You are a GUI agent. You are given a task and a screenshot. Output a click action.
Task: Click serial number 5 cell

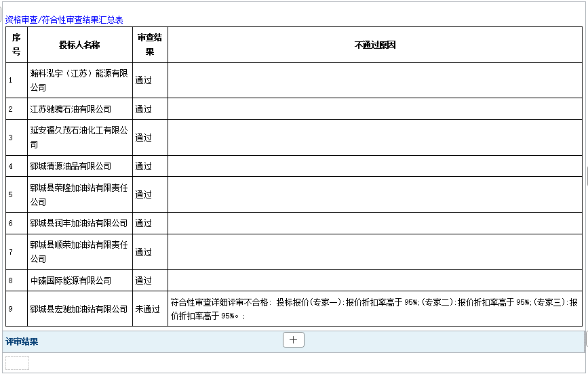(16, 194)
